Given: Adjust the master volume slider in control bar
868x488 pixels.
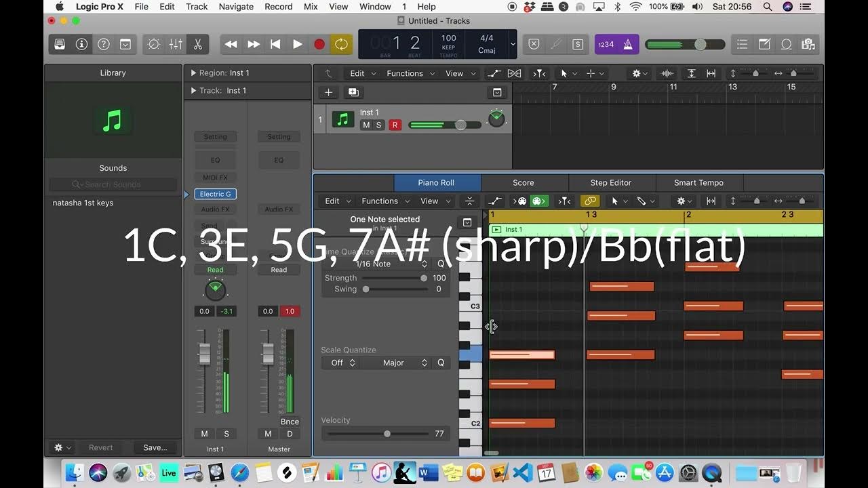Looking at the screenshot, I should [701, 44].
